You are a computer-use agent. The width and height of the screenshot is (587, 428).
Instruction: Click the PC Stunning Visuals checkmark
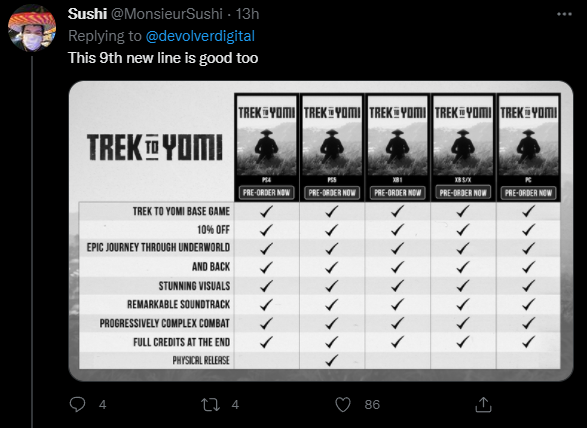(x=528, y=286)
